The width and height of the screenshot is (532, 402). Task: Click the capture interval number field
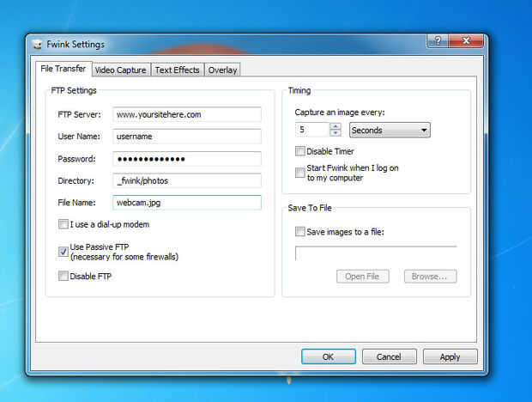pyautogui.click(x=312, y=130)
